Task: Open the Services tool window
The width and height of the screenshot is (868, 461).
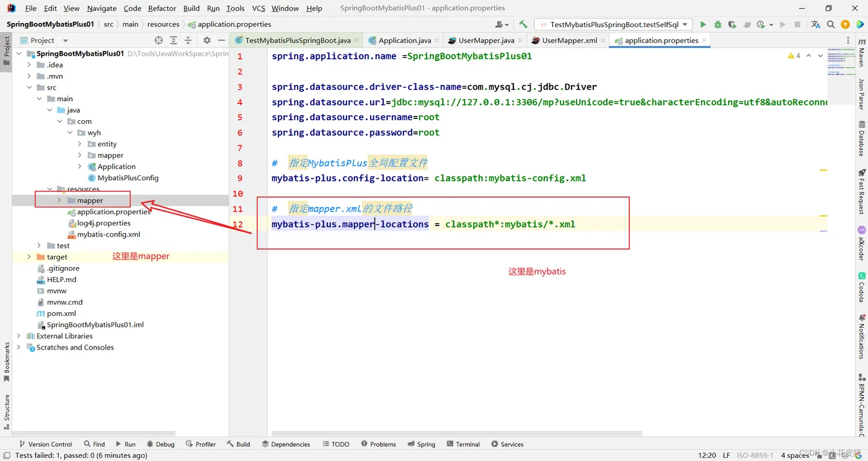Action: [507, 444]
